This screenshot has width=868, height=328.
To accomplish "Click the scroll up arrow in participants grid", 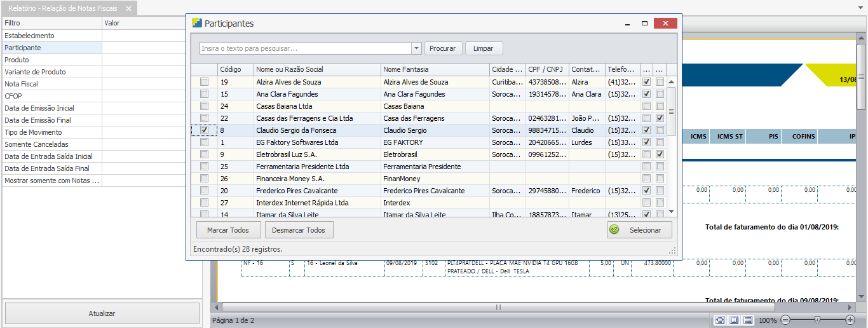I will click(x=671, y=82).
